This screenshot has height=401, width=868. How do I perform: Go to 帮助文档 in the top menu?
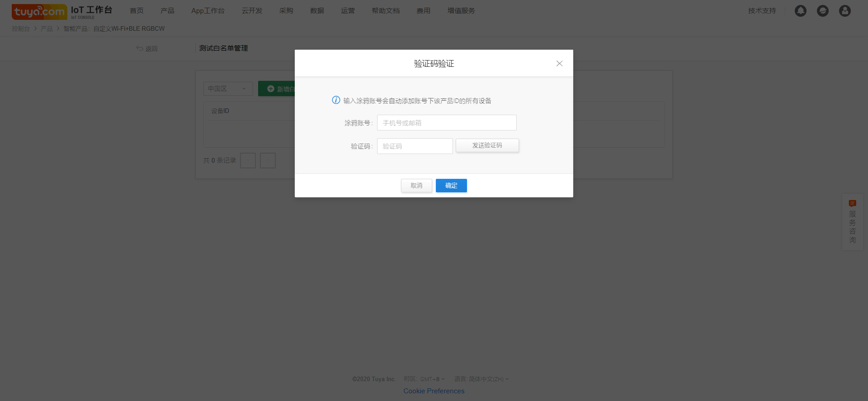pos(386,11)
